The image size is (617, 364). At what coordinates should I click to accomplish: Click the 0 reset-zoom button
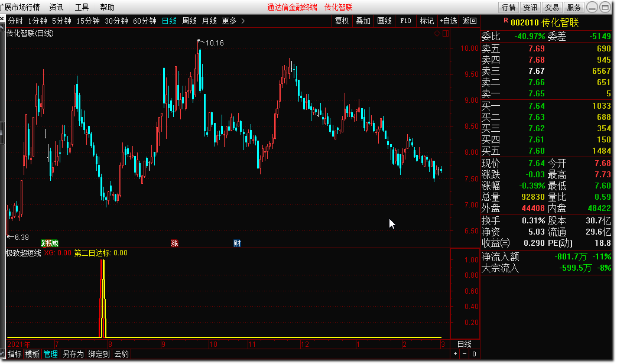(474, 354)
